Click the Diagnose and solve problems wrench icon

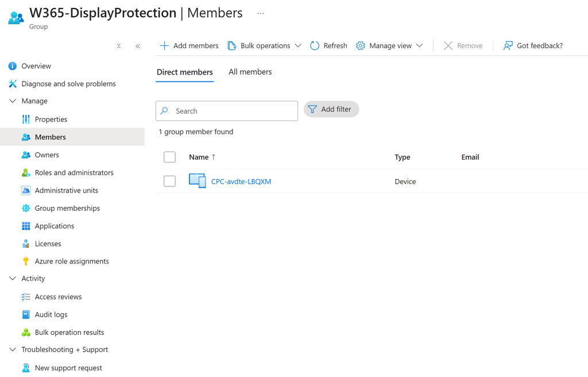pyautogui.click(x=13, y=84)
